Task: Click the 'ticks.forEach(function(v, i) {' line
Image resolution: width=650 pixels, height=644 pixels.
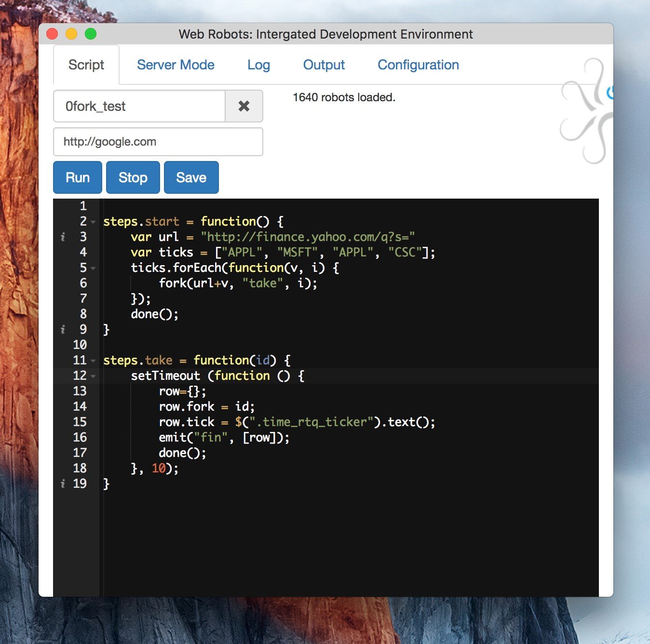Action: point(235,268)
